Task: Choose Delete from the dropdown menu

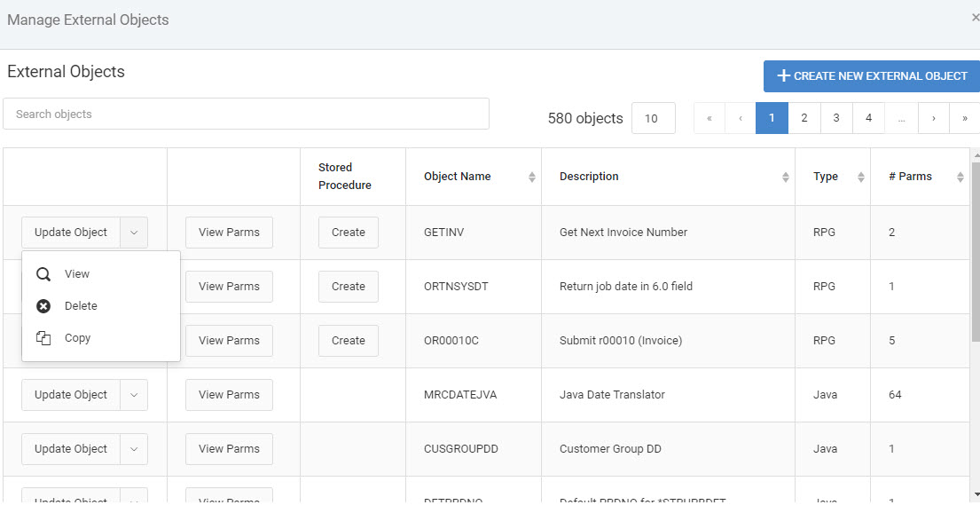Action: click(x=101, y=306)
